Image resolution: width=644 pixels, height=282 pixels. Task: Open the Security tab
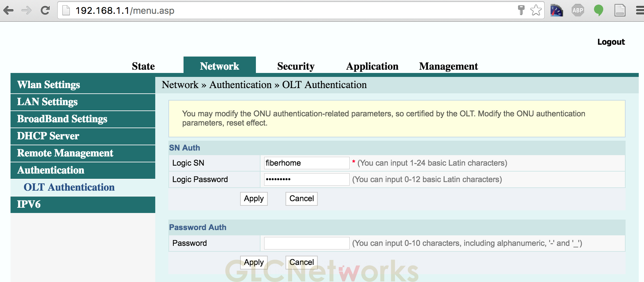click(296, 66)
